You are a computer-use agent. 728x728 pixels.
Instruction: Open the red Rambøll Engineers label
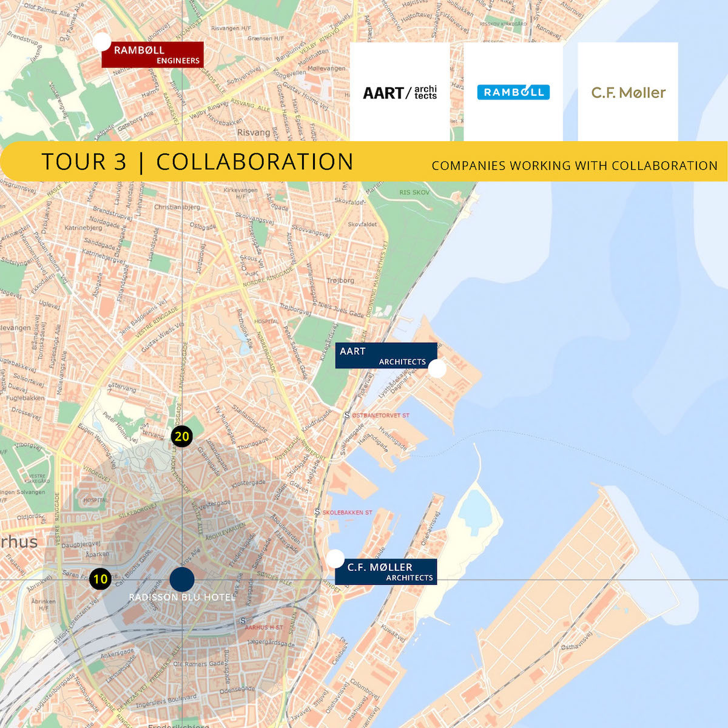(x=152, y=55)
